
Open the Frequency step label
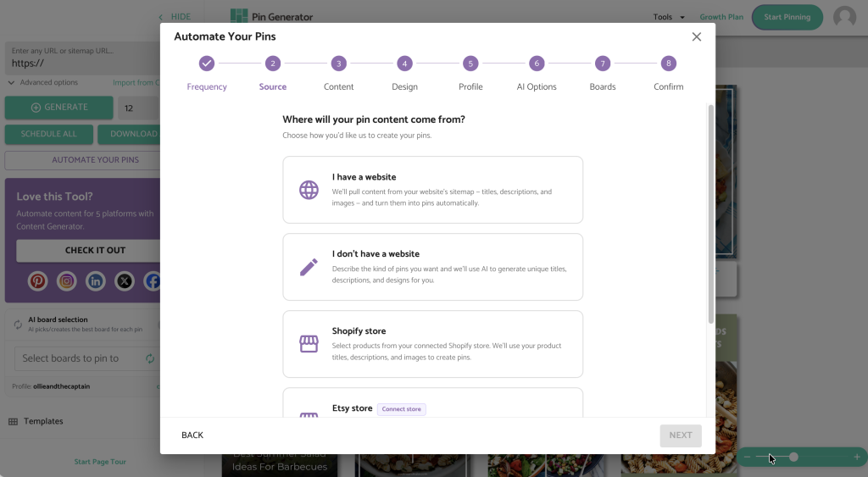[207, 87]
